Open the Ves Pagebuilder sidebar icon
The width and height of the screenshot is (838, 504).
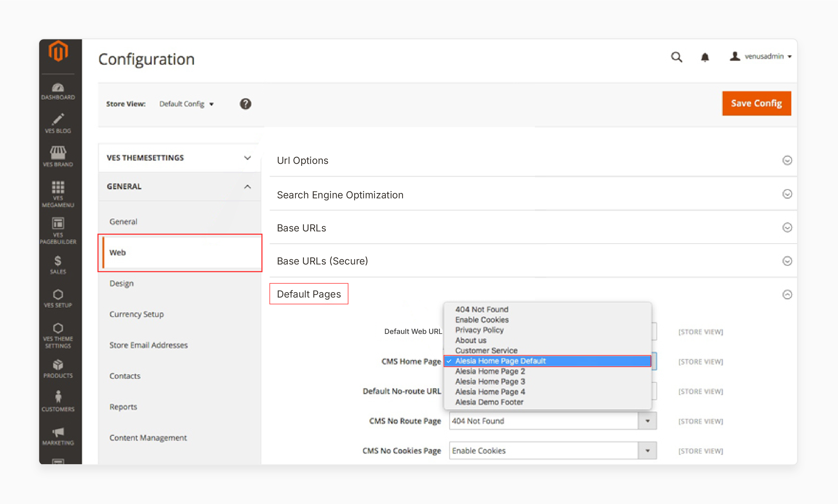pyautogui.click(x=58, y=231)
